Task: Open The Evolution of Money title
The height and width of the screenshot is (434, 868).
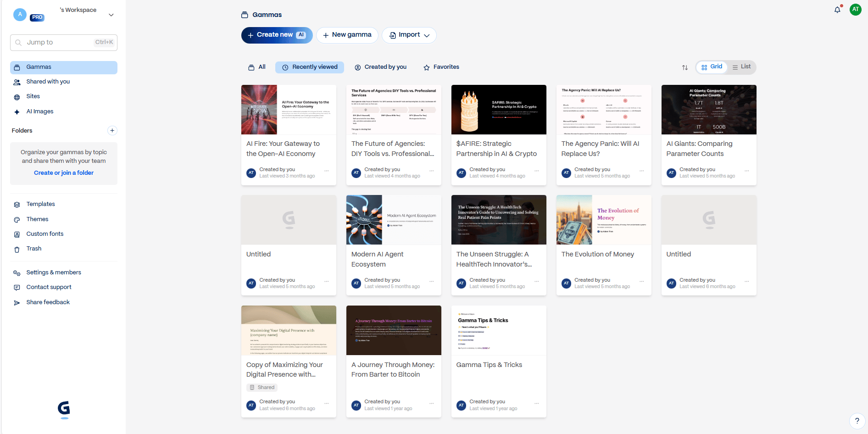Action: (x=598, y=255)
